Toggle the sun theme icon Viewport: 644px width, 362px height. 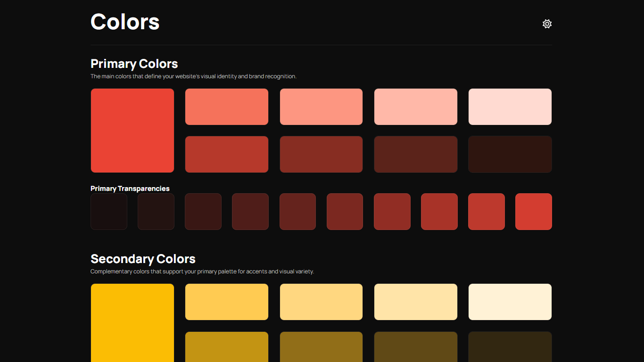pos(547,24)
